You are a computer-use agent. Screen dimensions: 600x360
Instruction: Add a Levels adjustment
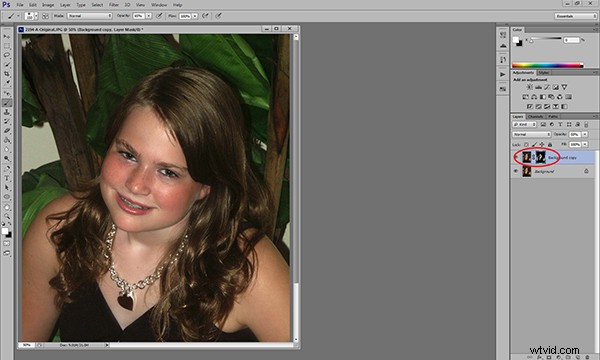click(538, 87)
